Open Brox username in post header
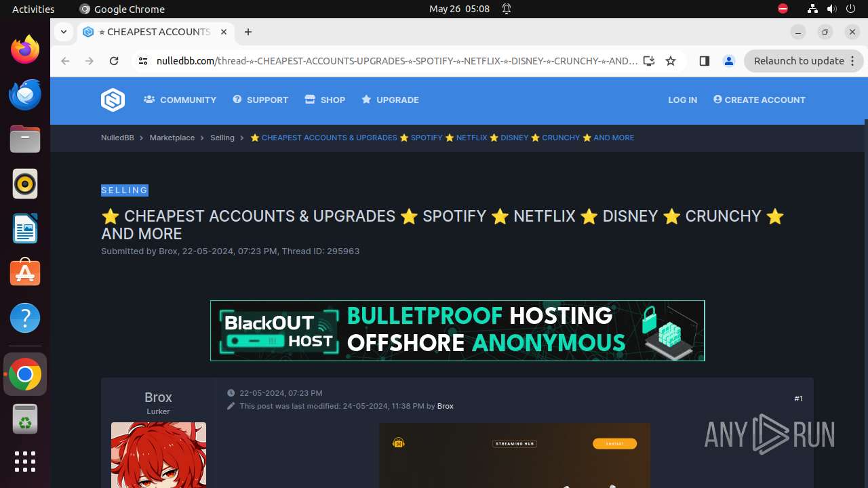The image size is (868, 488). coord(158,397)
